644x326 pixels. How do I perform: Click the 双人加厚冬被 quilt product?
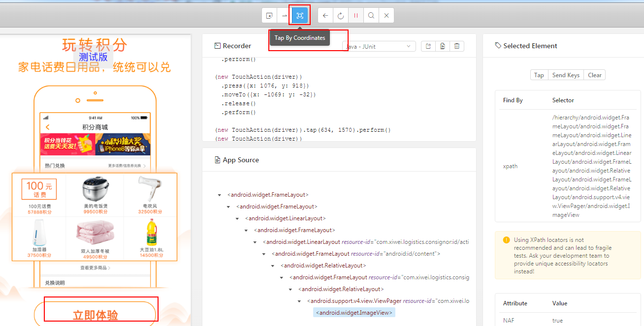(96, 238)
